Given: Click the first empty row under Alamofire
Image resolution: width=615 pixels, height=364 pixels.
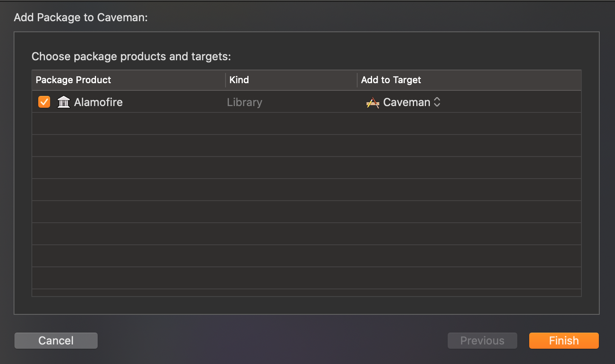Looking at the screenshot, I should 307,123.
